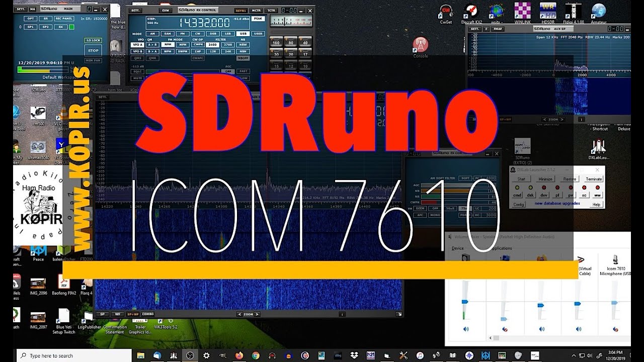
Task: Open the CwGet desktop shortcut
Action: click(446, 14)
